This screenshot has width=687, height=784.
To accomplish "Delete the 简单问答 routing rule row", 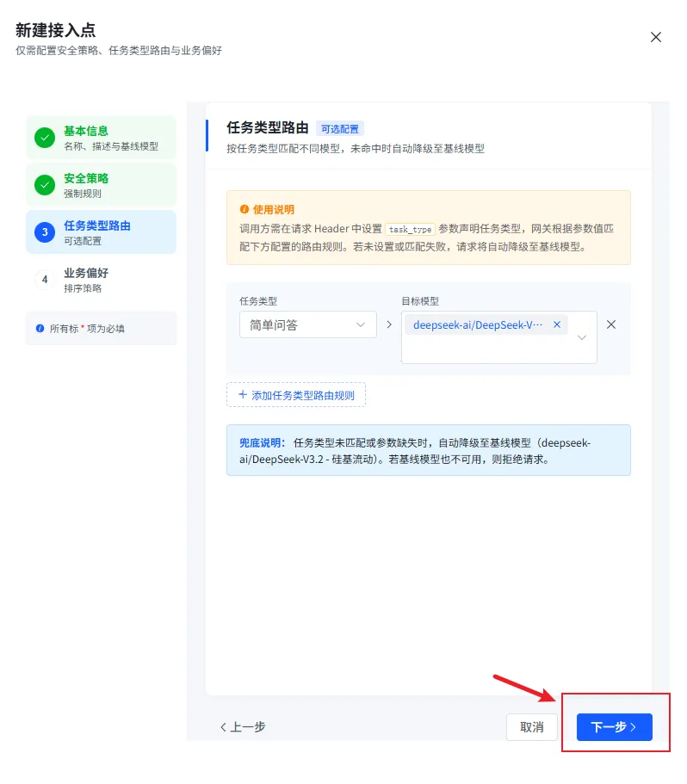I will pos(611,324).
